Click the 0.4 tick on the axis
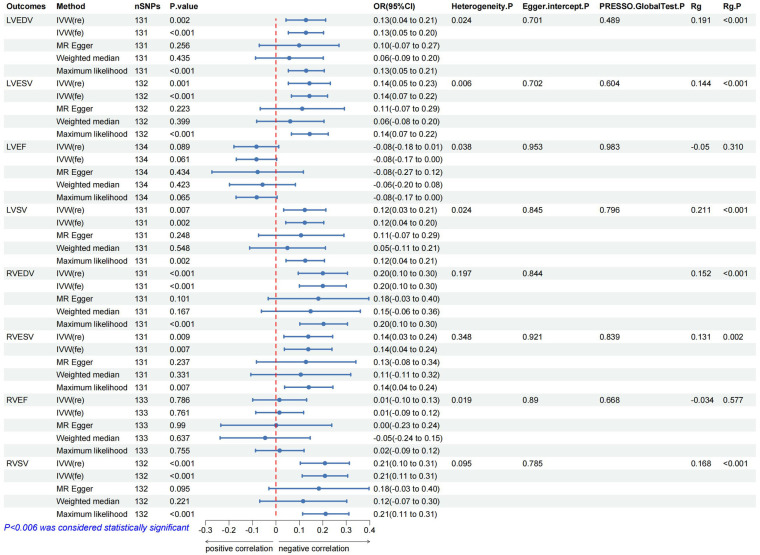This screenshot has height=555, width=760. tap(369, 530)
